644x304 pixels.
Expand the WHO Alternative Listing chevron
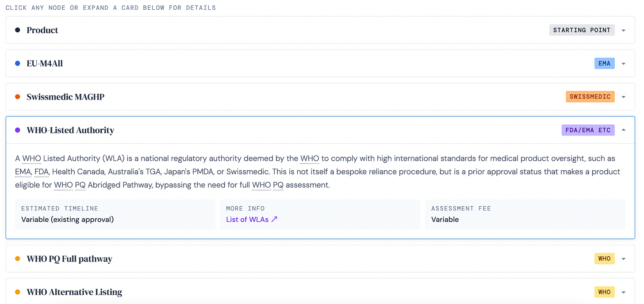(x=623, y=292)
